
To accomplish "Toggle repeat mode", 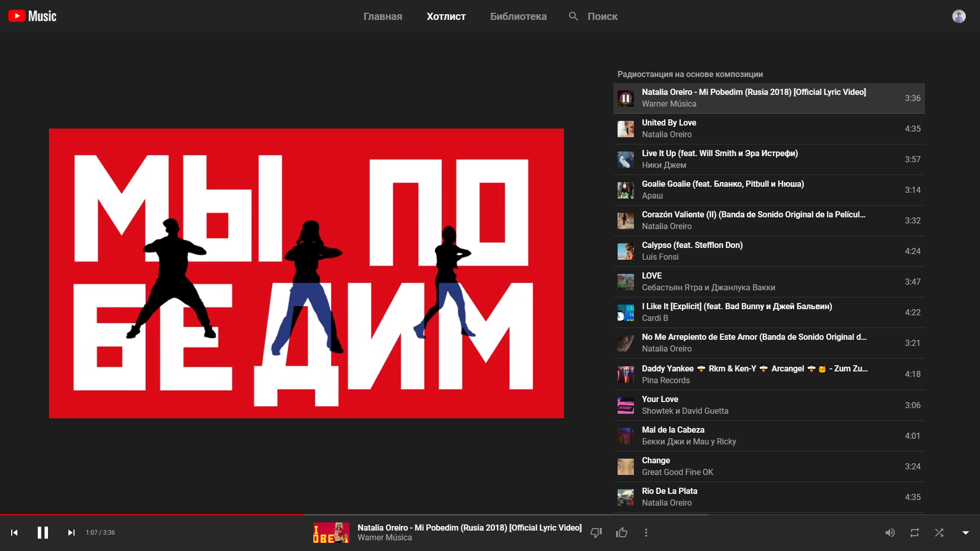I will point(915,533).
